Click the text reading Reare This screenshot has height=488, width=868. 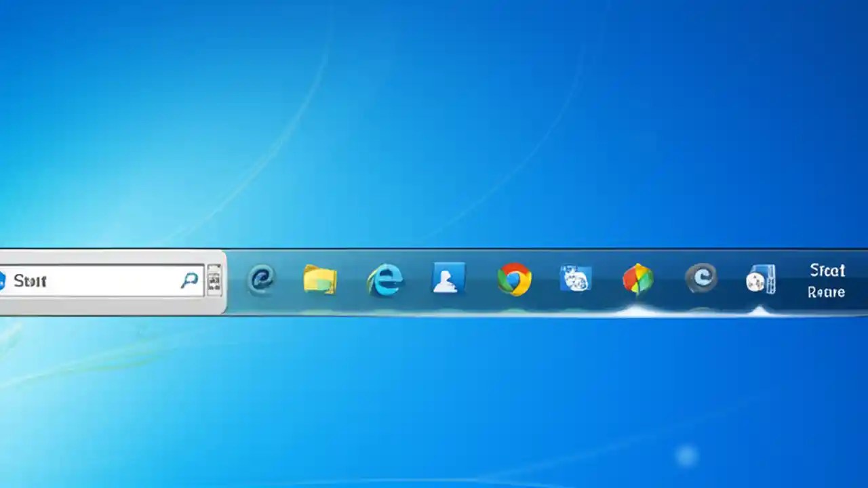click(x=827, y=292)
